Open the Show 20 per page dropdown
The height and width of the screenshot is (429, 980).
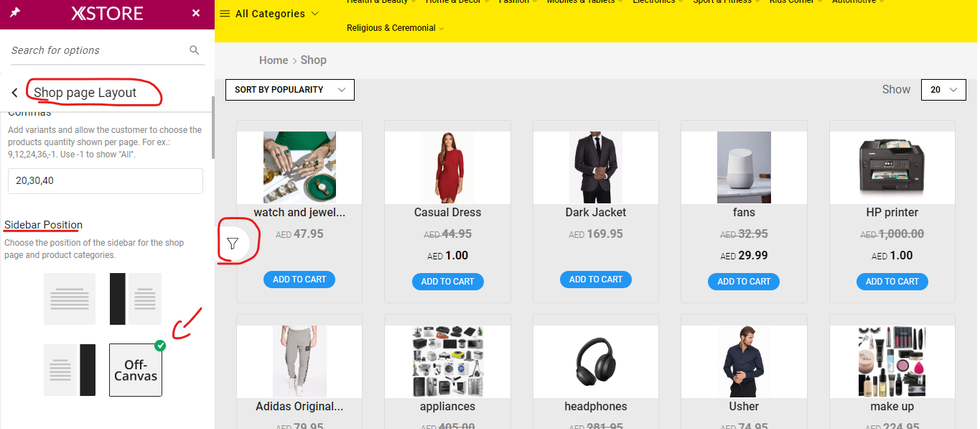tap(943, 90)
